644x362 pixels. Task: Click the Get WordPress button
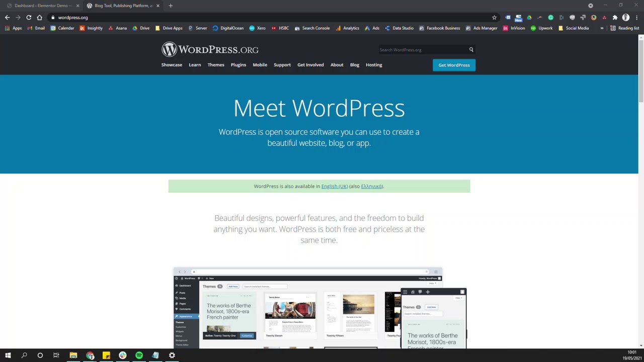point(454,65)
